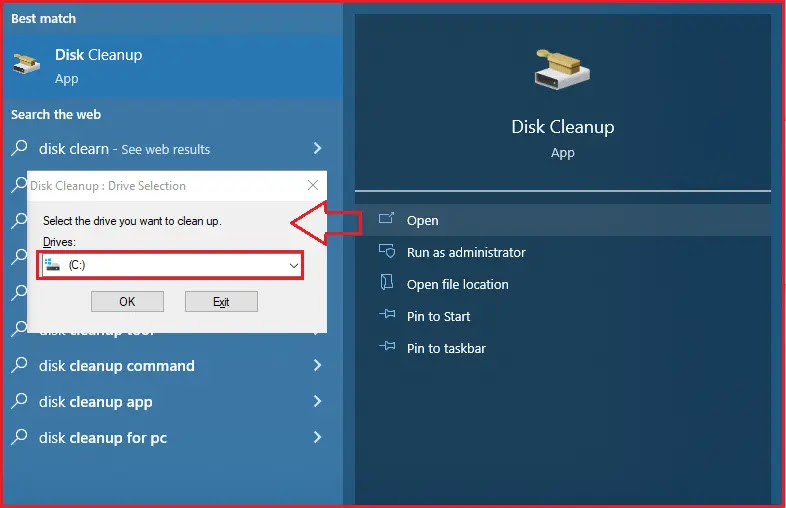Choose Open in the Disk Cleanup actions
786x508 pixels.
coord(562,220)
